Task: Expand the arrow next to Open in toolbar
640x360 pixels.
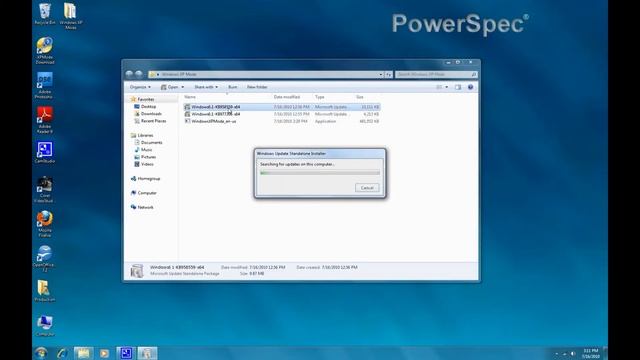Action: pos(182,87)
